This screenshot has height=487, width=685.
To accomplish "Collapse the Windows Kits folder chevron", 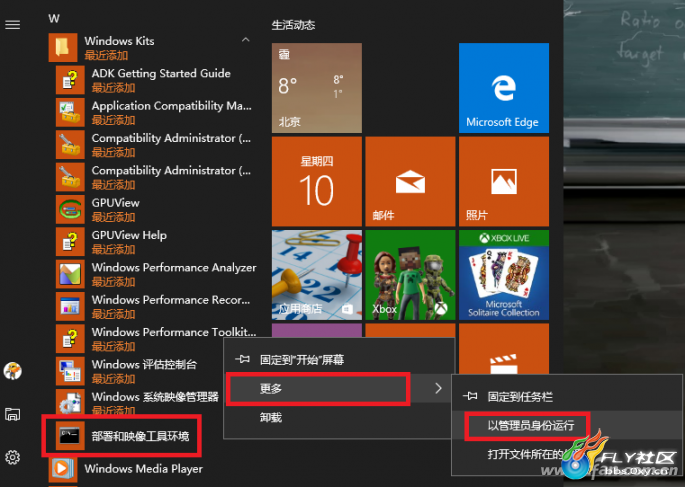I will (x=246, y=40).
